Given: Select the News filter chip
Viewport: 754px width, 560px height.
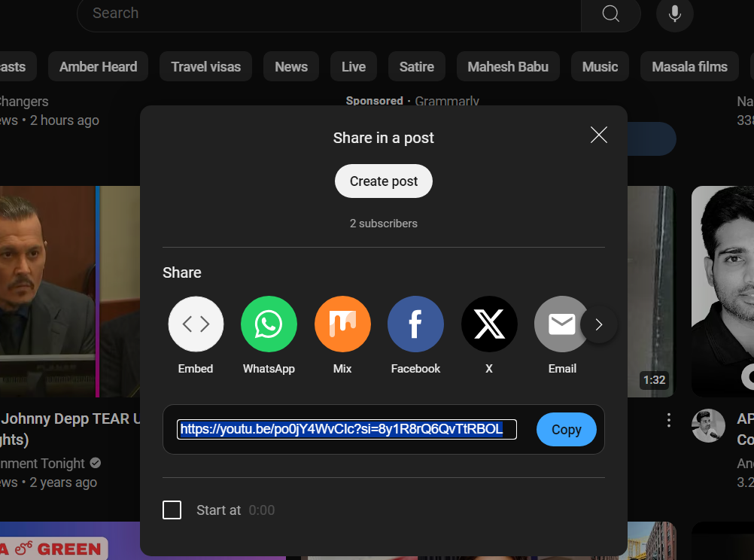Looking at the screenshot, I should point(290,66).
